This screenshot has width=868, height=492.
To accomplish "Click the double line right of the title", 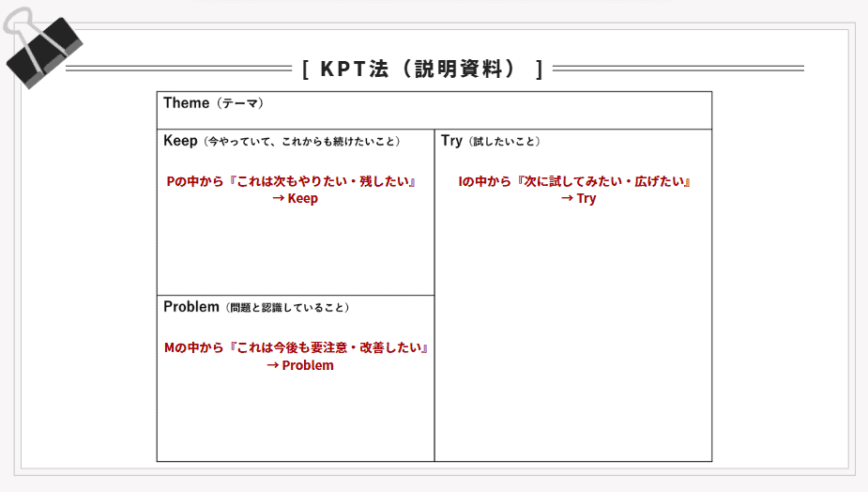I will click(x=678, y=69).
